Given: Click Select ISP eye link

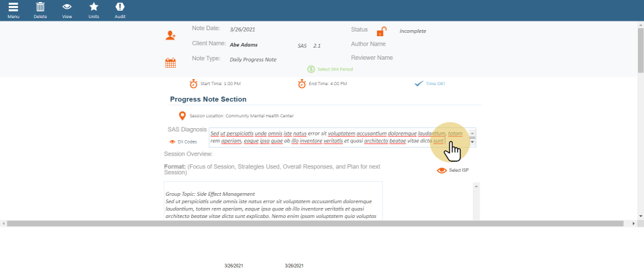Looking at the screenshot, I should [441, 170].
